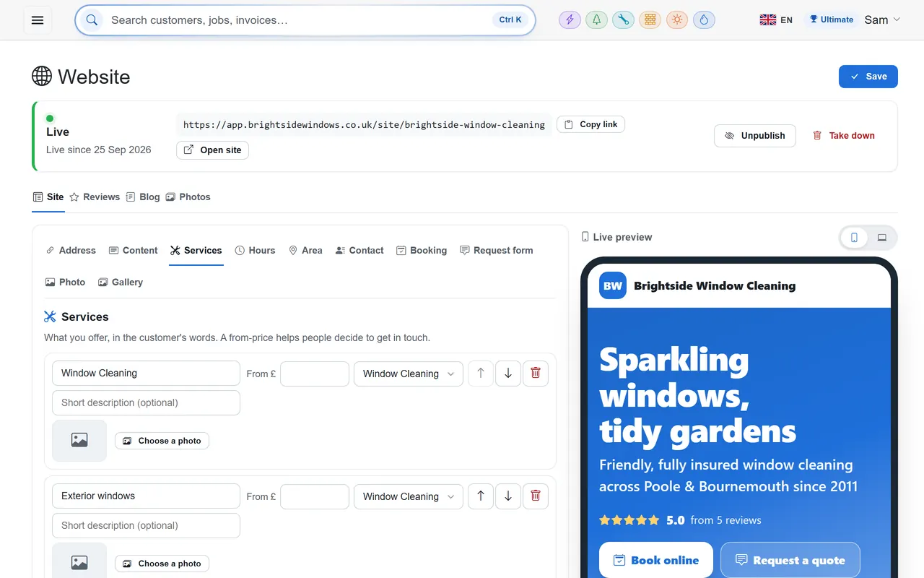Click short description field under Exterior windows
Viewport: 924px width, 578px height.
click(x=146, y=525)
